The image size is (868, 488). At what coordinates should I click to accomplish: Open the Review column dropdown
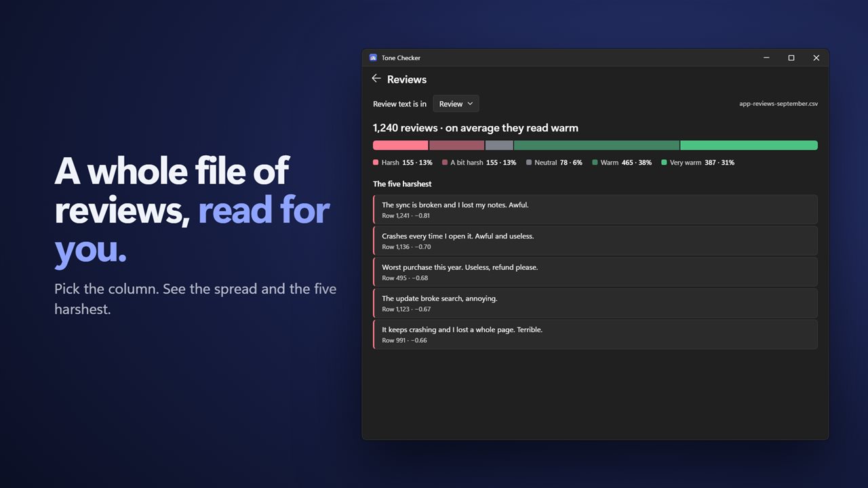tap(456, 104)
